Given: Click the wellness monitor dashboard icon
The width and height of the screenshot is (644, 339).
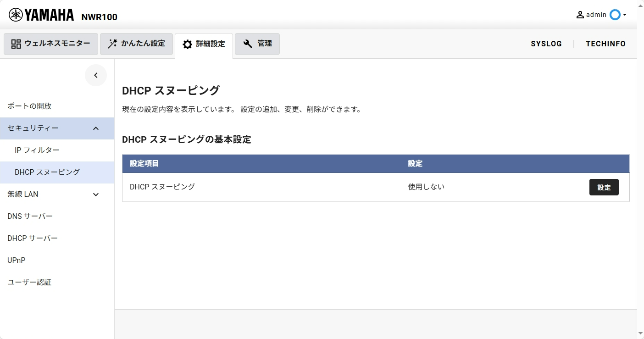Looking at the screenshot, I should (16, 44).
